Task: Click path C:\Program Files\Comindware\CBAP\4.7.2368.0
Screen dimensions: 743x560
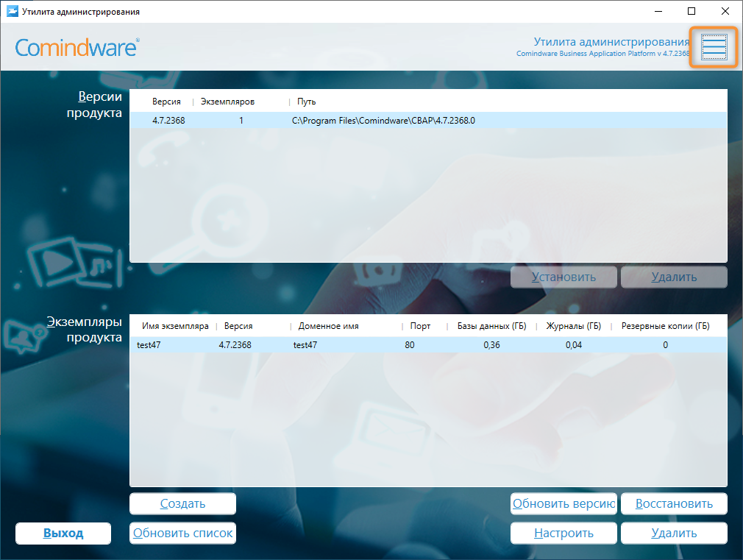Action: coord(383,121)
